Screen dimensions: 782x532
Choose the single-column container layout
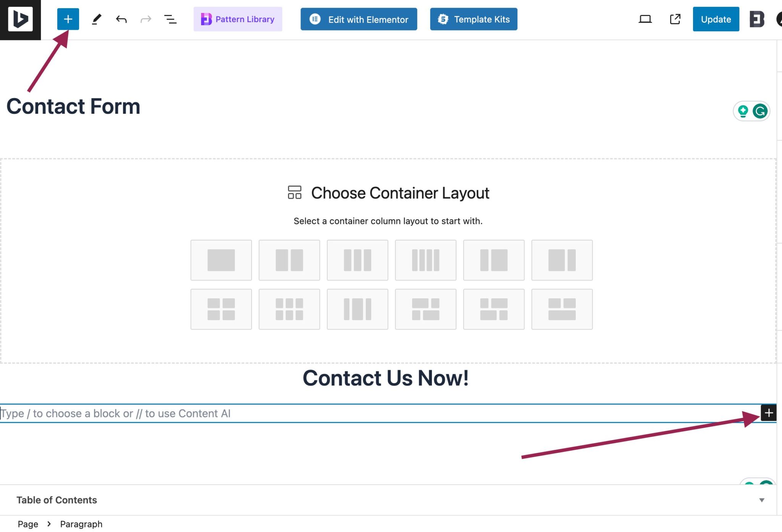(x=221, y=260)
